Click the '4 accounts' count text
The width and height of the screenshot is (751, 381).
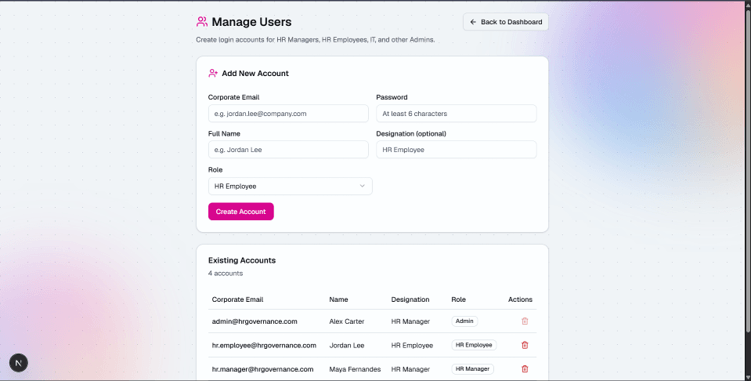point(226,273)
